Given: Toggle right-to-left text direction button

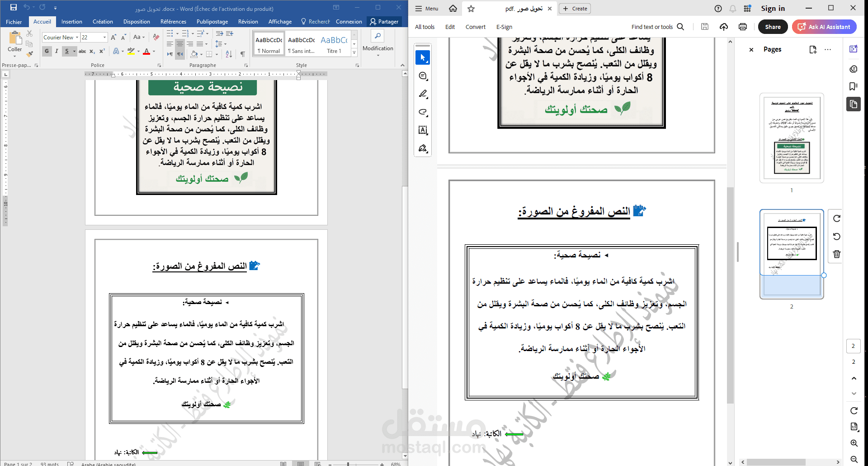Looking at the screenshot, I should [180, 54].
